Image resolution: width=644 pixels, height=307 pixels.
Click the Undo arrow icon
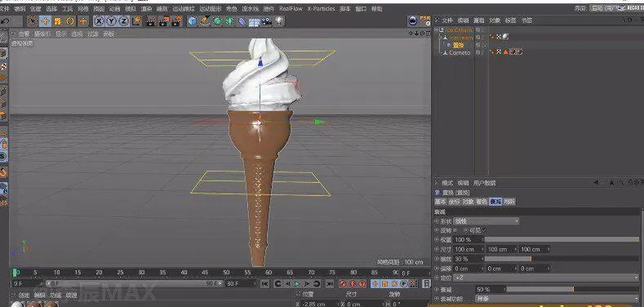[5, 21]
